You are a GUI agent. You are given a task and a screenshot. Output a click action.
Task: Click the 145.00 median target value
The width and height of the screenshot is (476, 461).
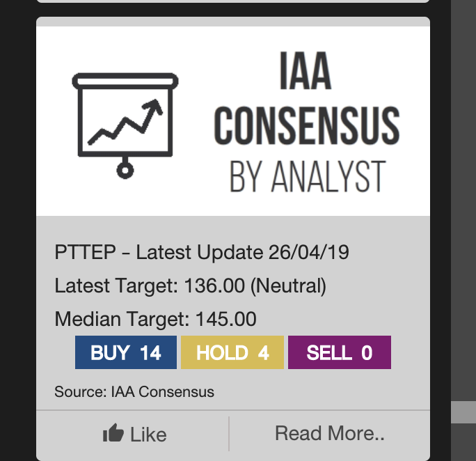(x=226, y=320)
